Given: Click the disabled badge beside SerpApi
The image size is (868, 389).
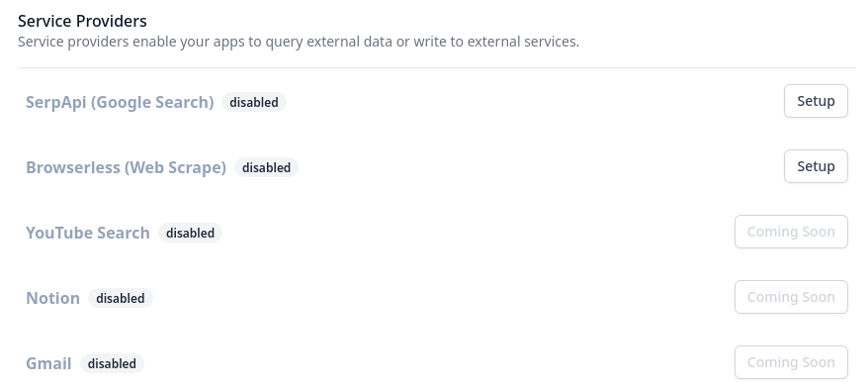Looking at the screenshot, I should coord(254,102).
